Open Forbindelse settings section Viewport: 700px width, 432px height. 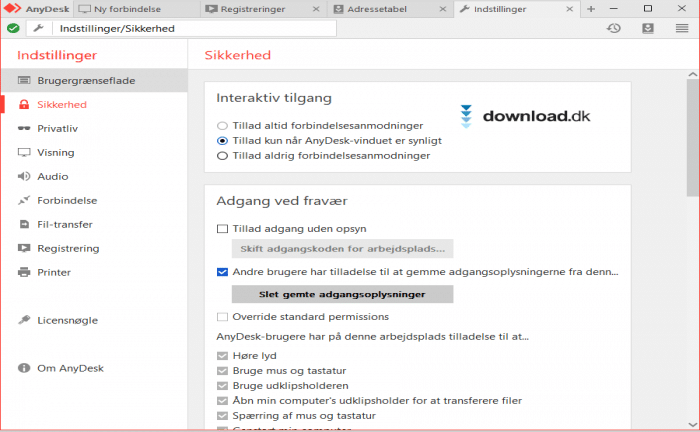(94, 200)
